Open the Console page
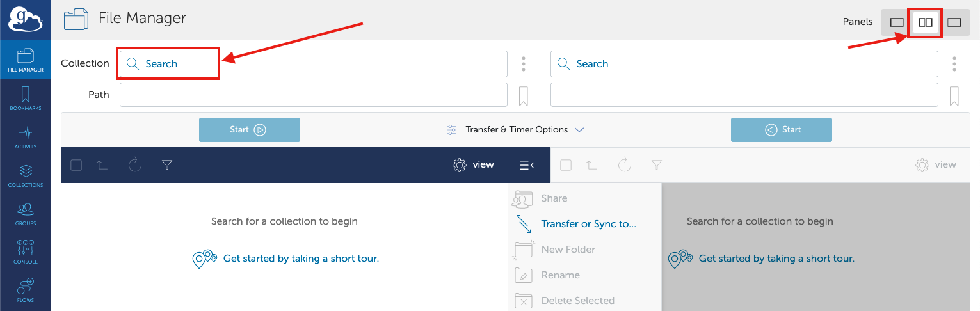 (x=26, y=253)
